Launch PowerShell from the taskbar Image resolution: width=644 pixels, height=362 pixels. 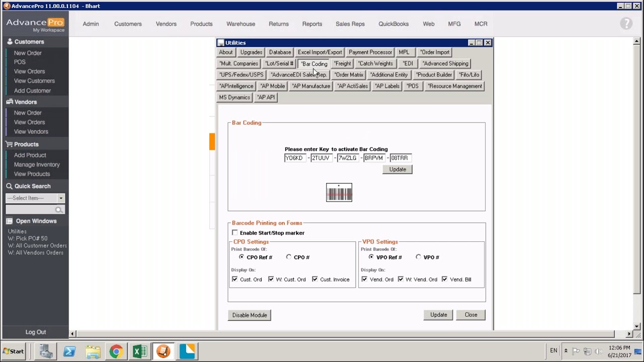tap(69, 351)
